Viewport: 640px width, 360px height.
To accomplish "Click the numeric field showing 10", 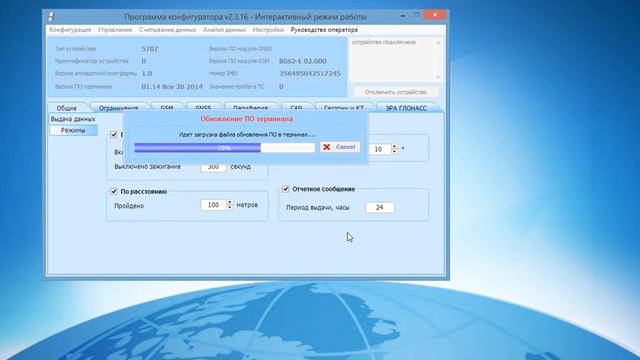I will [x=380, y=149].
